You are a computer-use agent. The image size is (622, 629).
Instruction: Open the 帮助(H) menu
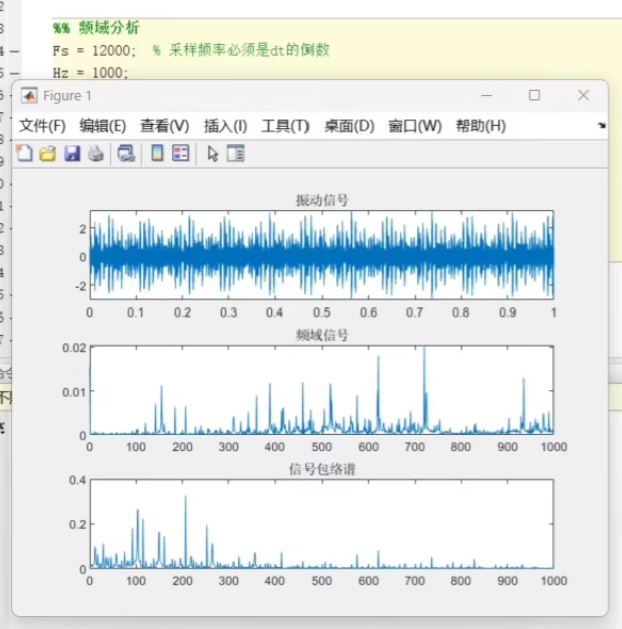pyautogui.click(x=480, y=126)
